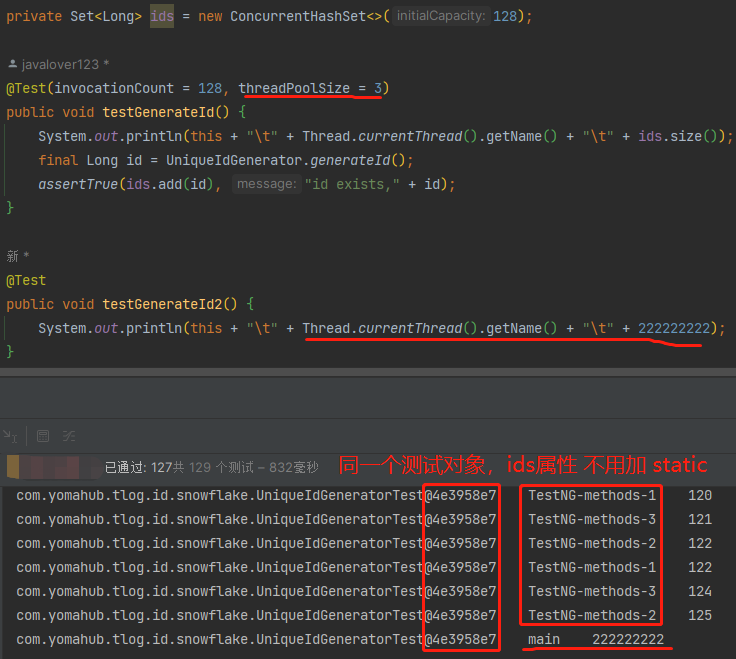This screenshot has height=659, width=736.
Task: Click the message: parameter hint in assertTrue
Action: tap(266, 184)
